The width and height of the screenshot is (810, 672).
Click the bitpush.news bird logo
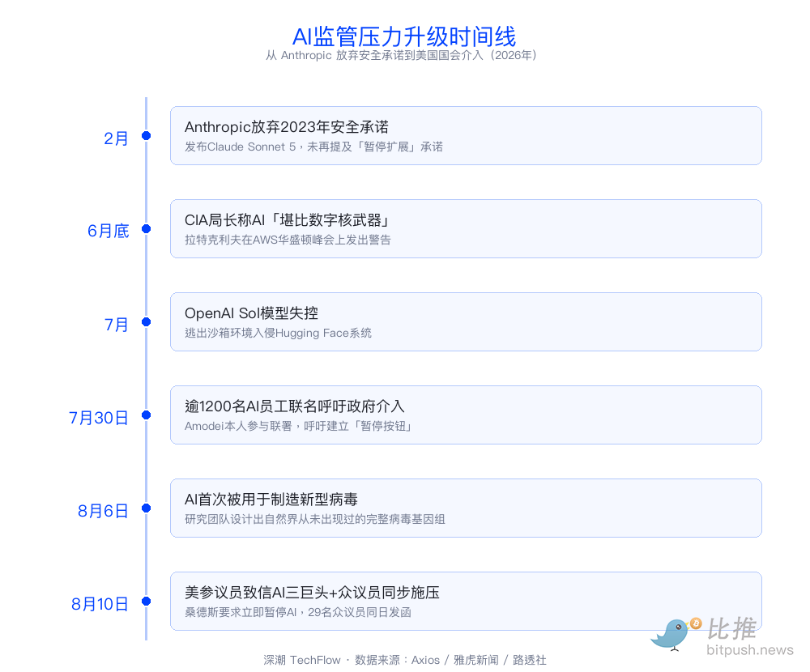click(x=676, y=633)
